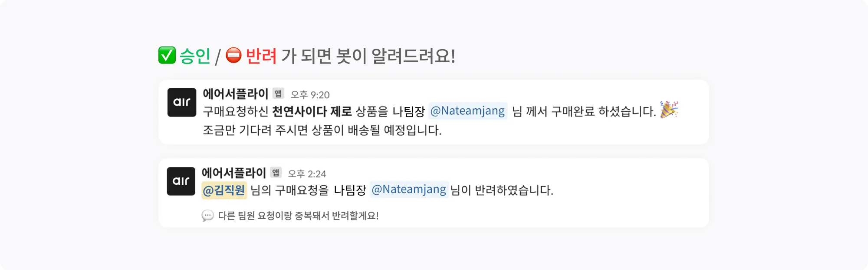Click the party popper emoji
Image resolution: width=868 pixels, height=270 pixels.
669,110
